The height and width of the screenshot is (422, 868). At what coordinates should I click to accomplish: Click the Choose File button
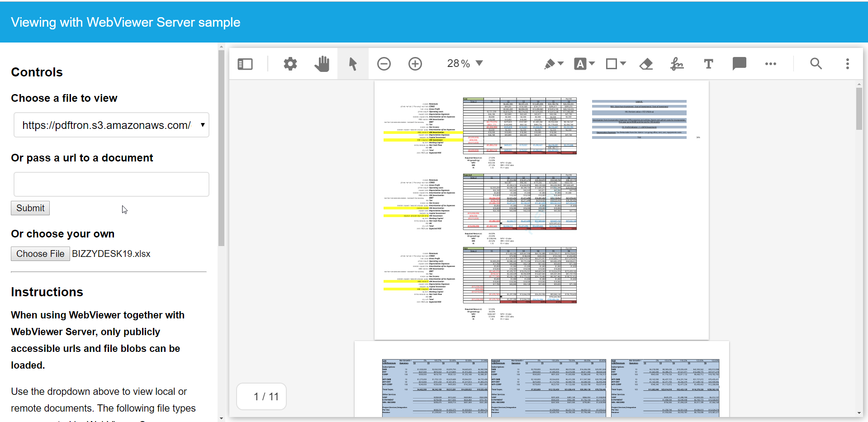click(x=40, y=254)
